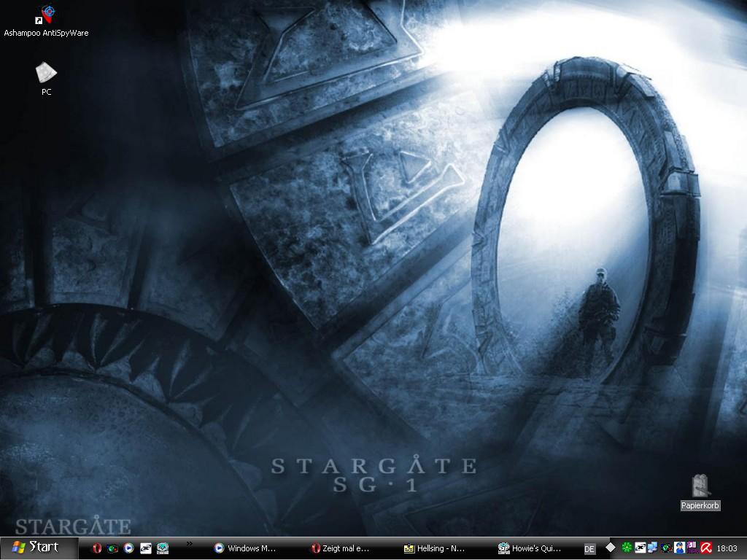Launch Howie's quick launch icon beside the ZR icon
Image resolution: width=747 pixels, height=560 pixels.
(163, 548)
